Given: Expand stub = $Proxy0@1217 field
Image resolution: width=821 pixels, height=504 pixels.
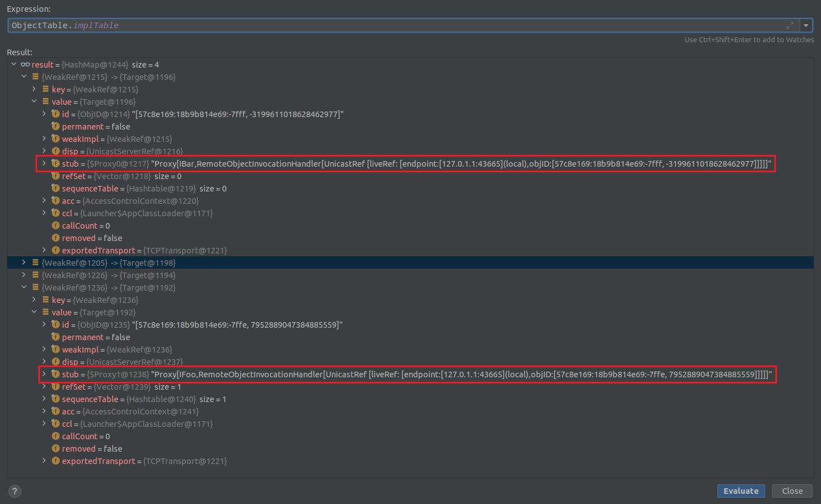Looking at the screenshot, I should click(44, 163).
